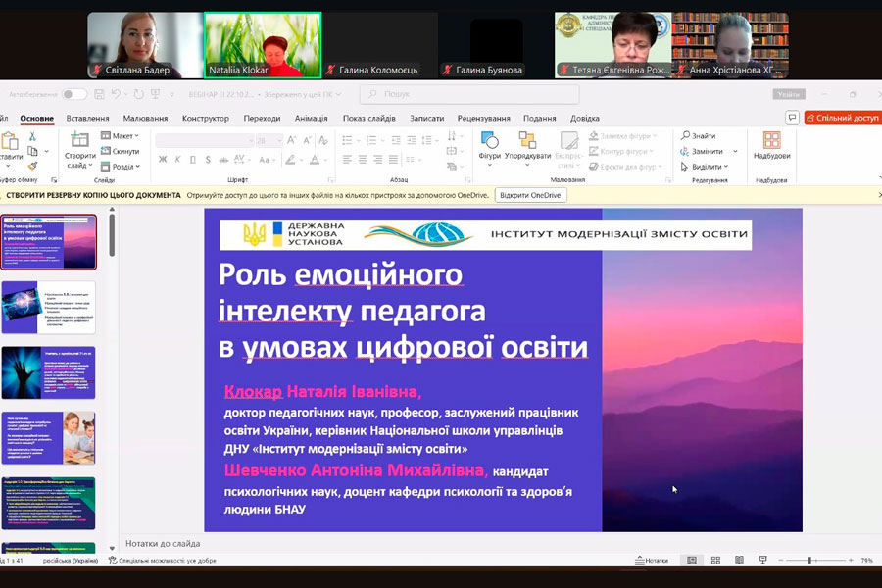Viewport: 882px width, 588px height.
Task: Toggle Нотатки notes pane in status bar
Action: [651, 561]
